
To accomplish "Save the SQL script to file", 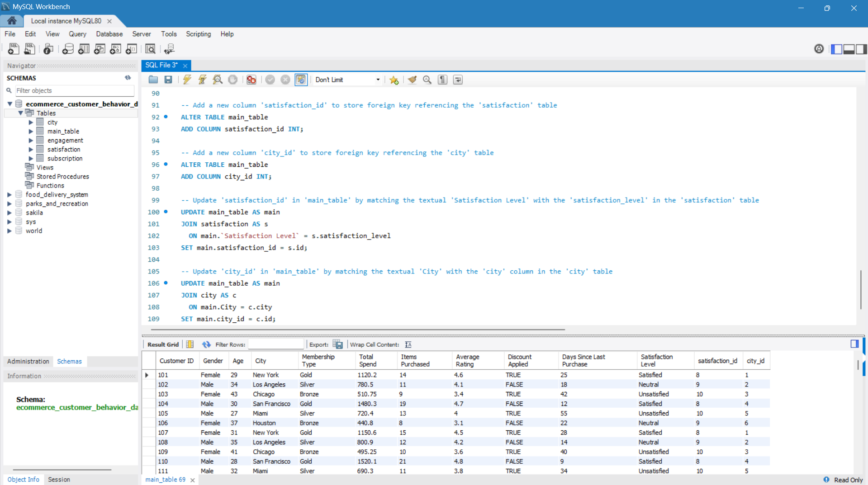I will coord(168,80).
